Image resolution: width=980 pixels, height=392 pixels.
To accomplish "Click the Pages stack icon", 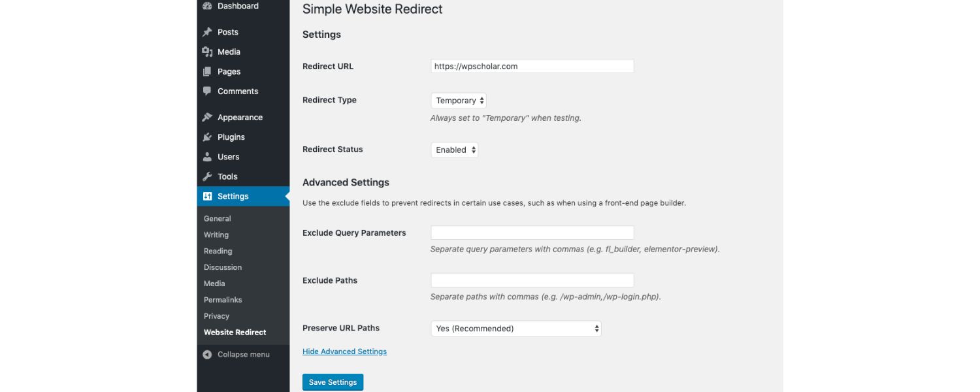I will tap(207, 71).
